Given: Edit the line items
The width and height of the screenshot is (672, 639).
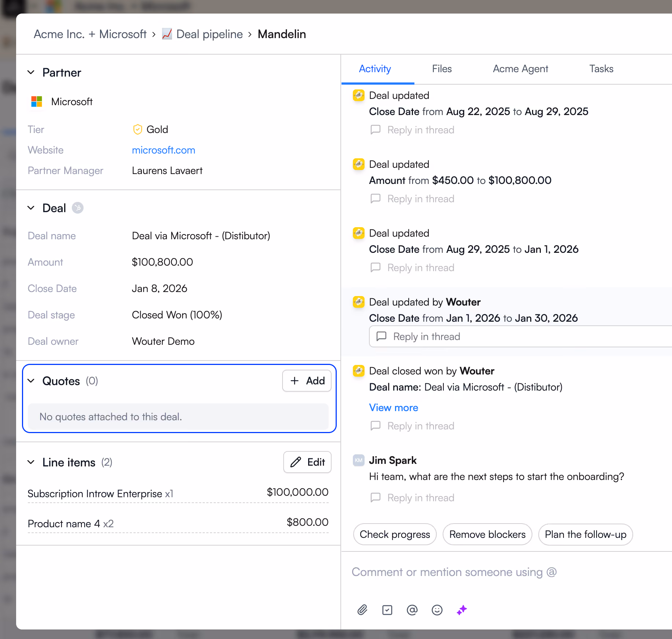Looking at the screenshot, I should click(307, 462).
